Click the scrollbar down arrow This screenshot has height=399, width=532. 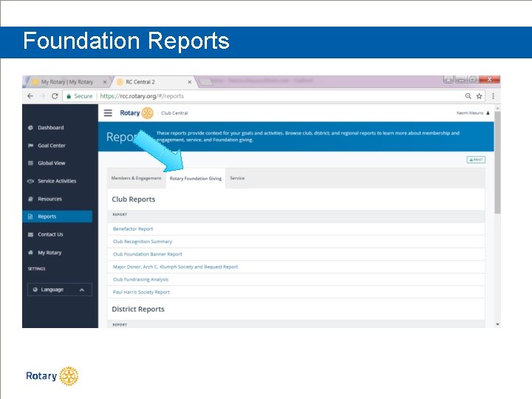[x=497, y=324]
